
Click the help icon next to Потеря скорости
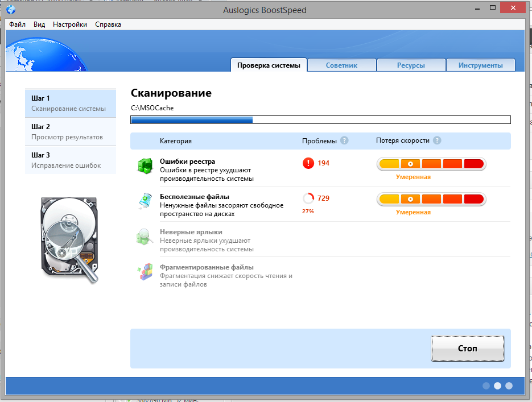(x=437, y=140)
